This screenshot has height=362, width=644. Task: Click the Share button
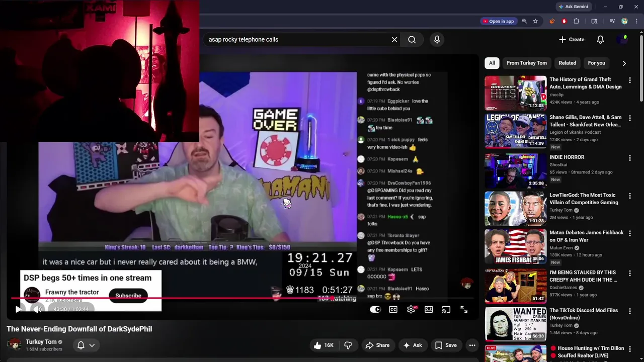378,345
